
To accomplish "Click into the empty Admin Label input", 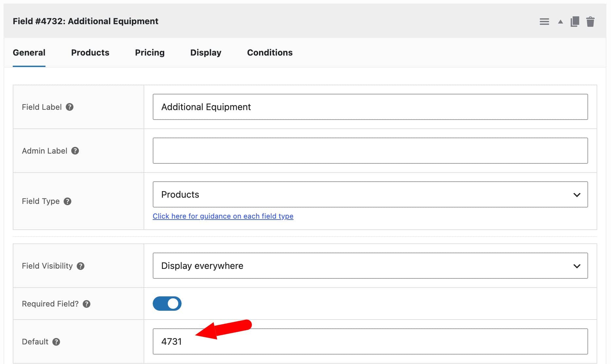I will [370, 151].
